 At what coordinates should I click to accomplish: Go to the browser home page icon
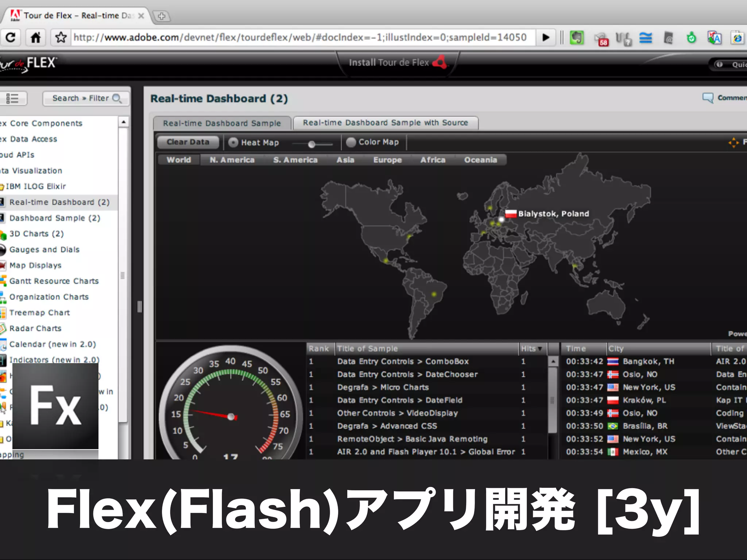click(35, 38)
